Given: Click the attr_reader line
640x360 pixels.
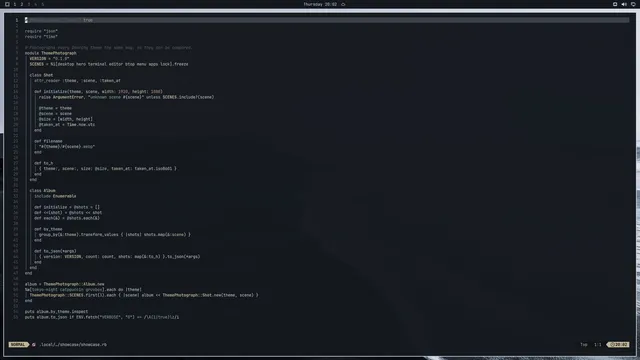Looking at the screenshot, I should (x=77, y=81).
